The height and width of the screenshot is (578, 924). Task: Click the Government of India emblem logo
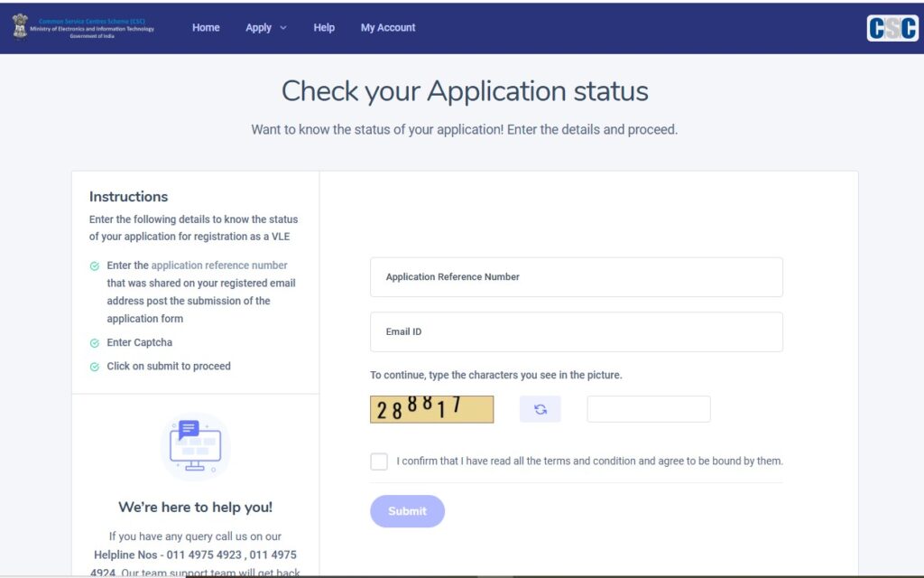[x=20, y=27]
